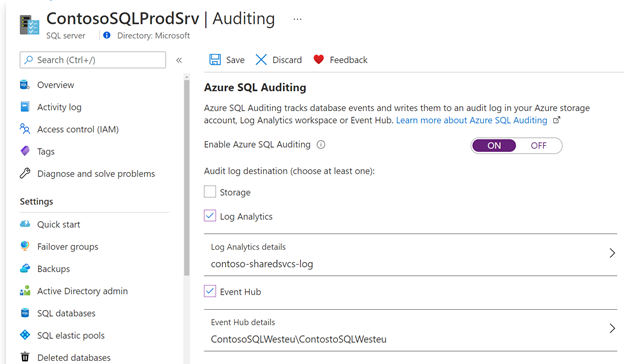Click the Discard button label
624x364 pixels.
[287, 60]
